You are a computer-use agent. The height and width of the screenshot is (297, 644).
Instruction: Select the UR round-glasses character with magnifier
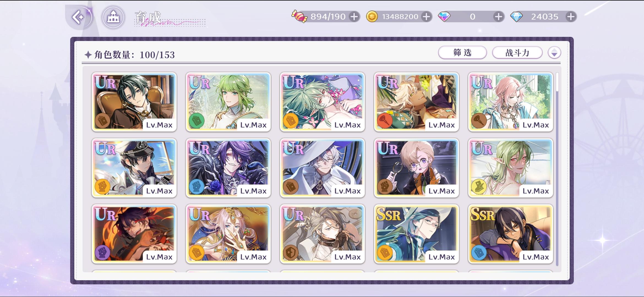[416, 168]
